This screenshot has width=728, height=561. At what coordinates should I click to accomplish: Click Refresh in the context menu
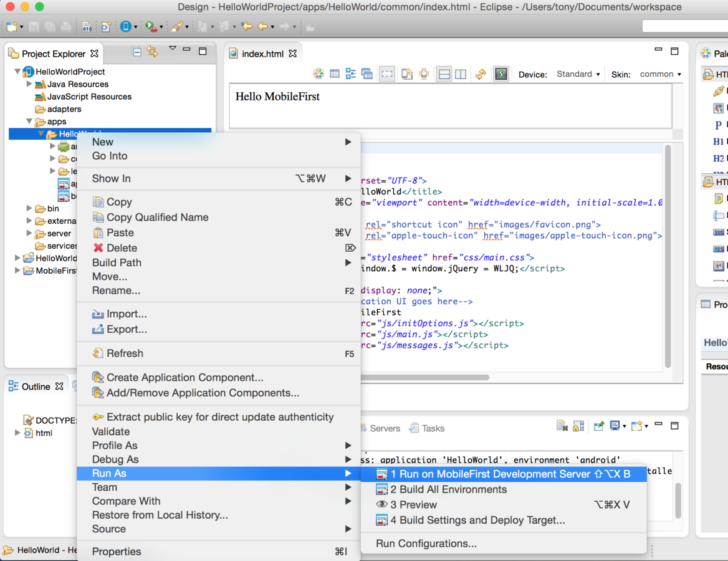219,353
